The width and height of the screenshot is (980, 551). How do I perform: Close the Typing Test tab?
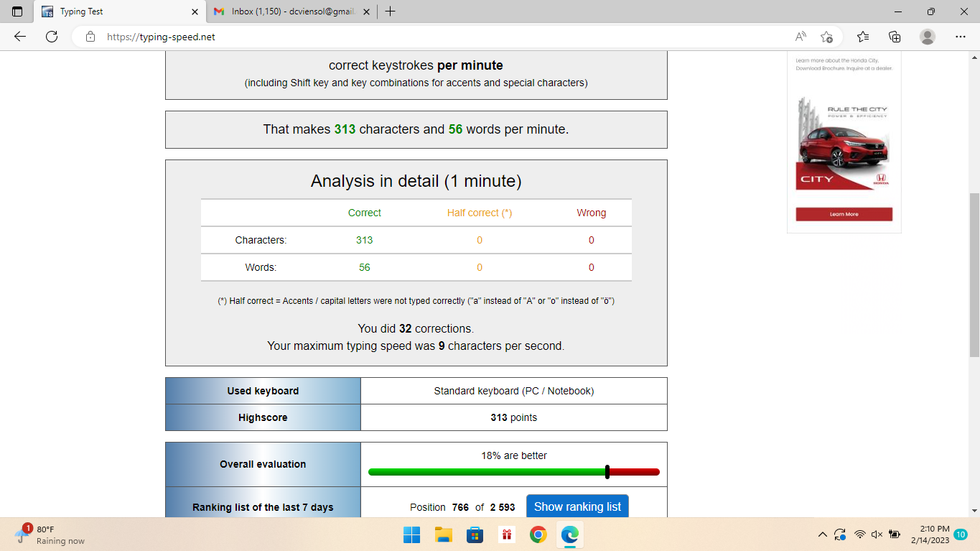point(195,11)
